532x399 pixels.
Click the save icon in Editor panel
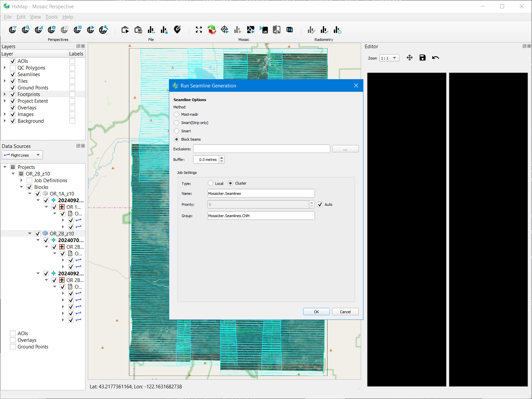[422, 58]
